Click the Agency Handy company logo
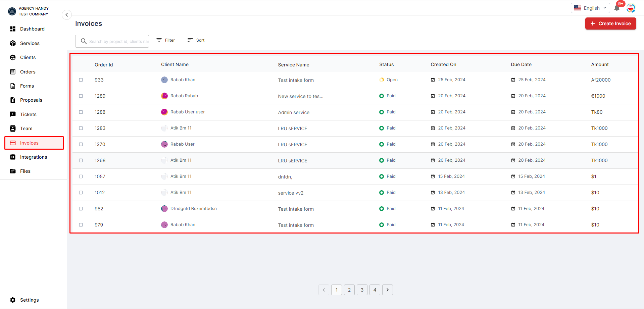 [12, 11]
